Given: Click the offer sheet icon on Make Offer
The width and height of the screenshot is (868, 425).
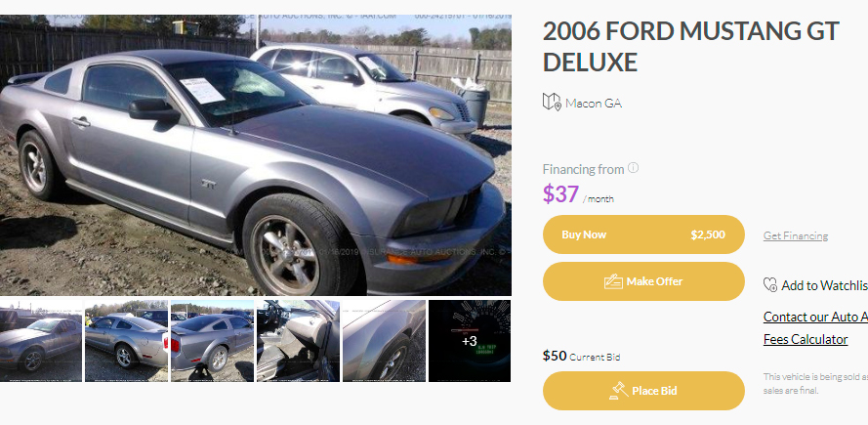Looking at the screenshot, I should [613, 281].
